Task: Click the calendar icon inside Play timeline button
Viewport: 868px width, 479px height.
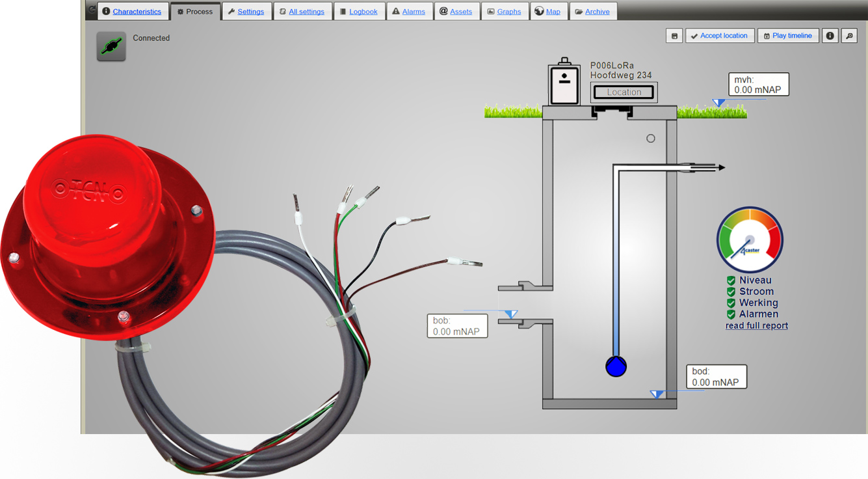Action: [767, 35]
